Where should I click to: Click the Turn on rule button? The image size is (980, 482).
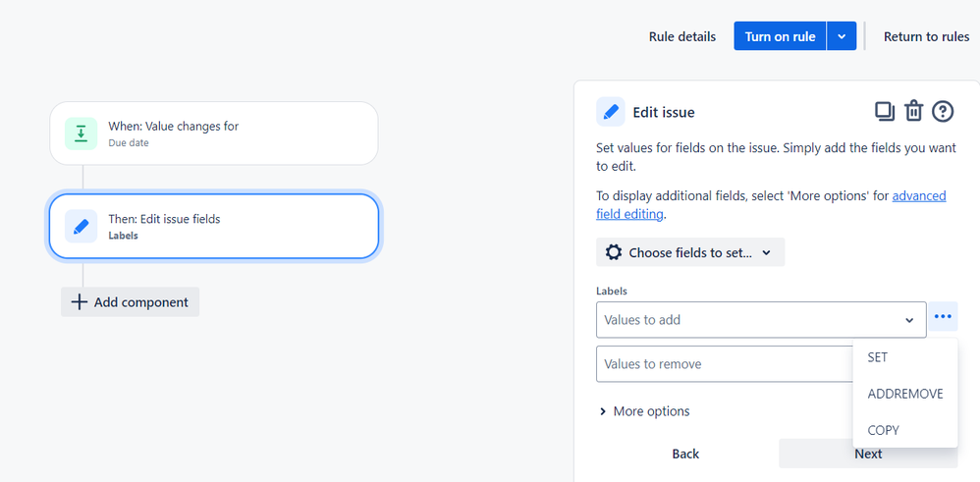pos(780,36)
